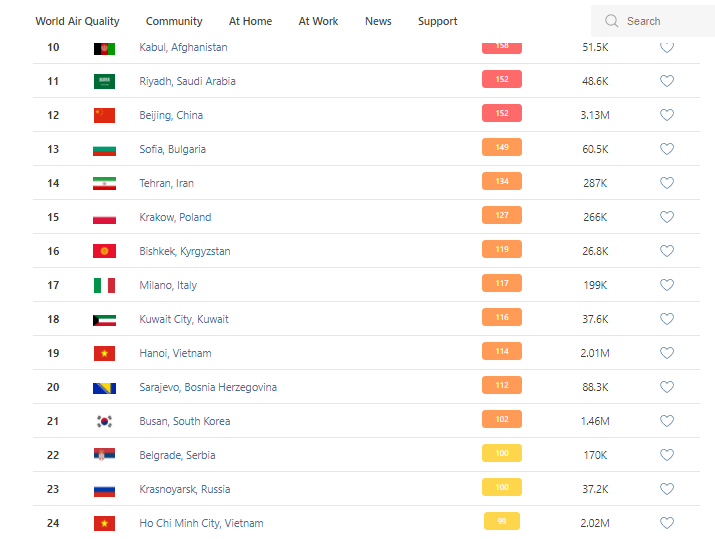Favorite Beijing with the heart icon
The image size is (715, 539).
[667, 115]
